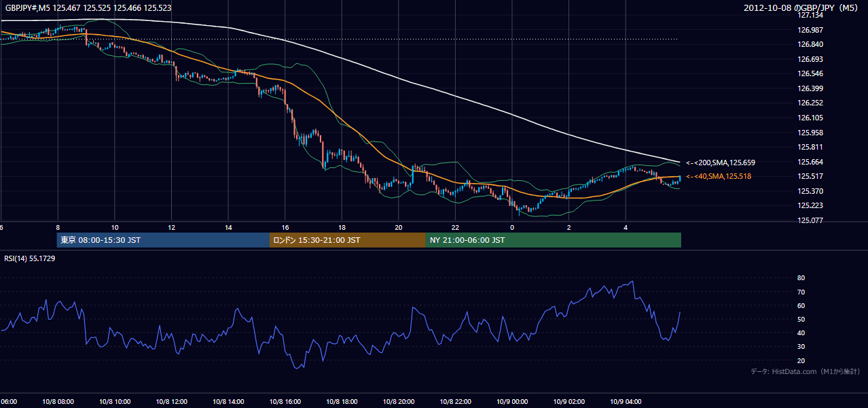This screenshot has width=868, height=408.
Task: Click the 10/8 12:00 date label
Action: pos(171,401)
